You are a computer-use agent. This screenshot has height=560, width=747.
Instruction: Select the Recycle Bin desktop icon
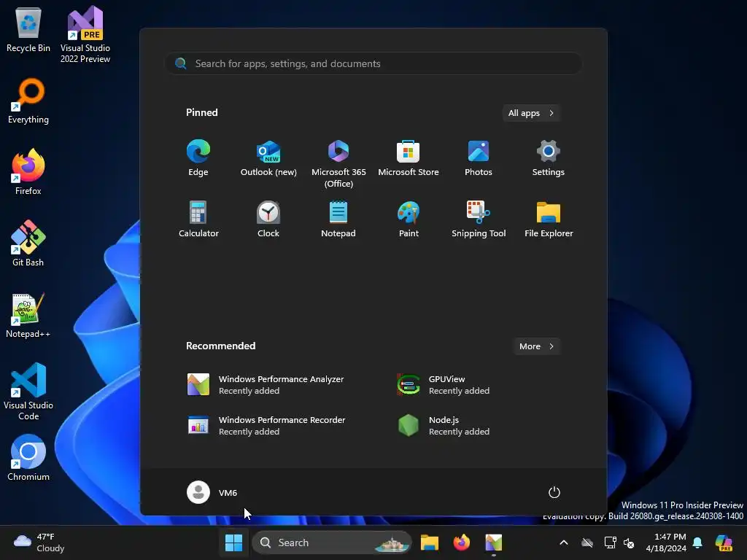click(28, 30)
